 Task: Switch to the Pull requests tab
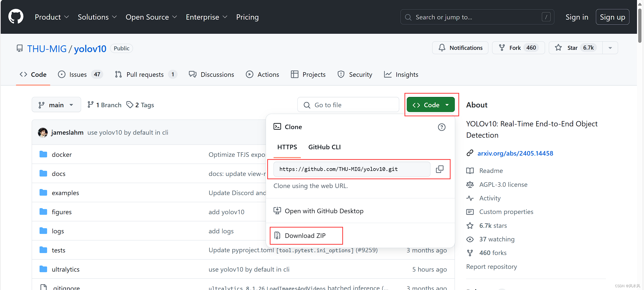146,75
